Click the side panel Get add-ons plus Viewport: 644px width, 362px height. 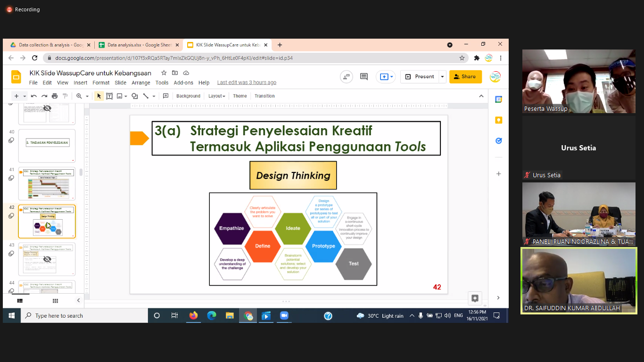pyautogui.click(x=498, y=173)
